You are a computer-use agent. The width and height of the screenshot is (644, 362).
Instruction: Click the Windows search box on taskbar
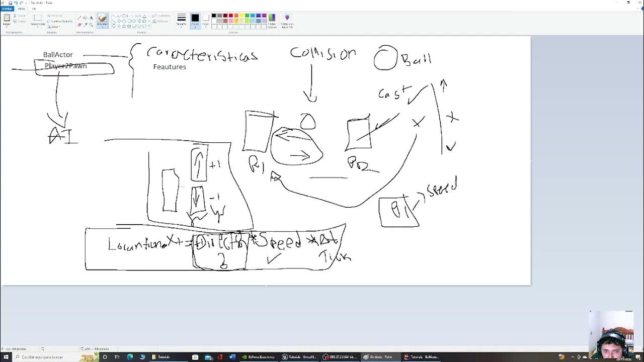tap(55, 357)
